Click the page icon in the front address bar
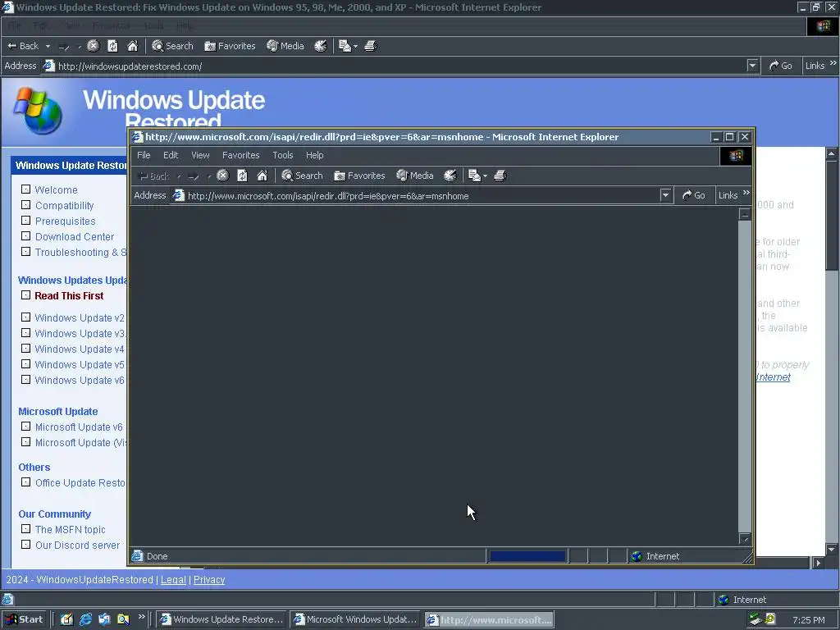840x630 pixels. click(178, 195)
